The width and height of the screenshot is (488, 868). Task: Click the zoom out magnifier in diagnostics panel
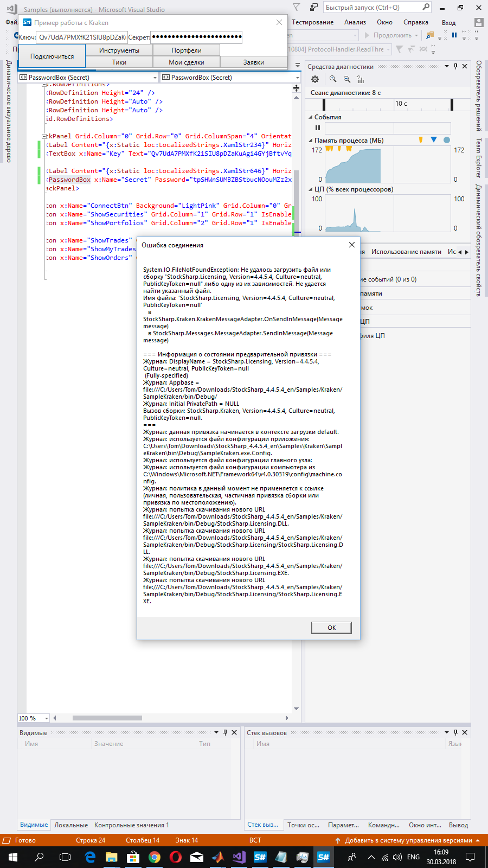pyautogui.click(x=347, y=79)
